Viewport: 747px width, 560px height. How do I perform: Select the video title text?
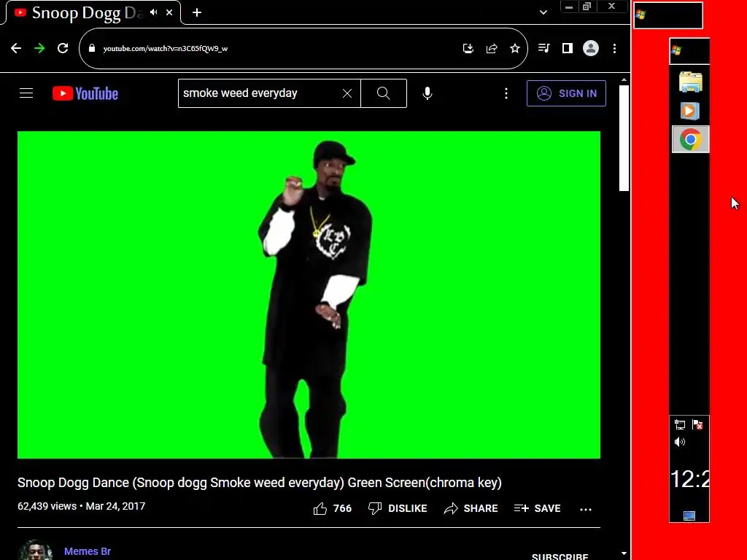pos(260,483)
